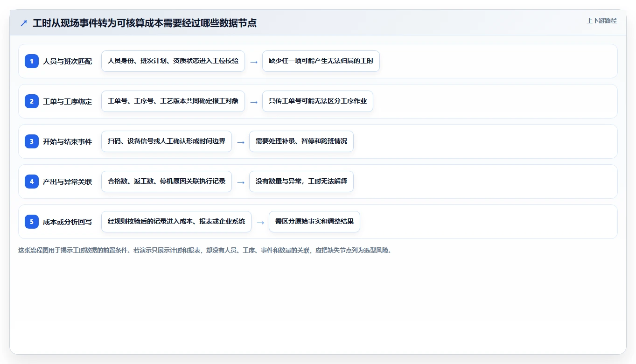Screen dimensions: 636x364
Task: Select step number badge 2
Action: 32,101
